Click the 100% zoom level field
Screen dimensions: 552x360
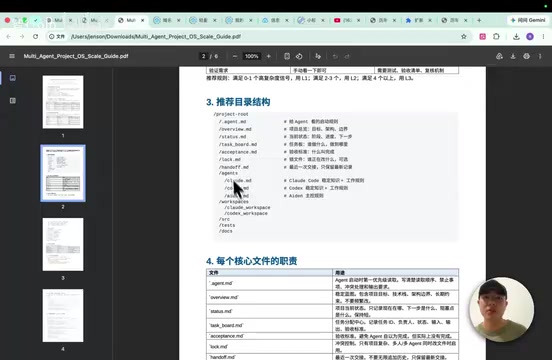[x=251, y=56]
